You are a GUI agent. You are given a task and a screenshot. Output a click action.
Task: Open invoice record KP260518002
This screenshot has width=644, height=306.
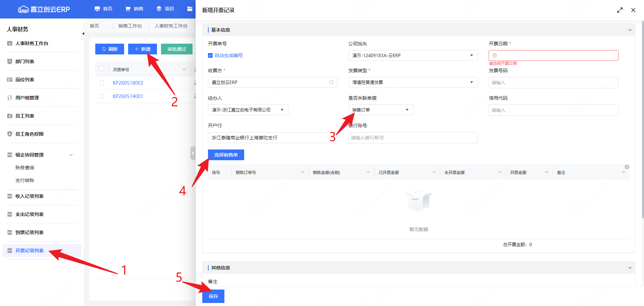click(128, 83)
